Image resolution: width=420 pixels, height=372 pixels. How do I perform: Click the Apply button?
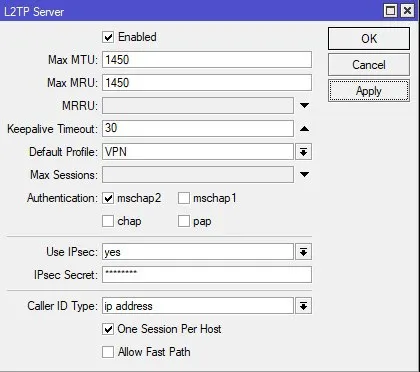369,91
